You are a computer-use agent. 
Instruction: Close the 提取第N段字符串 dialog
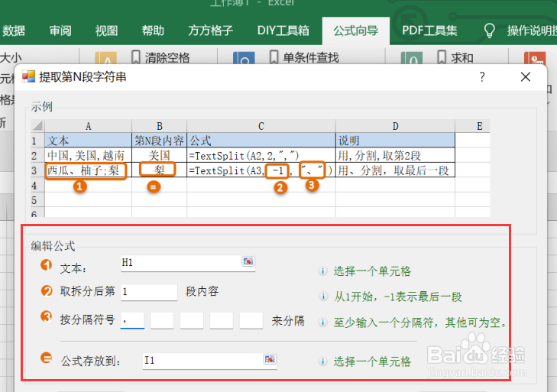526,76
